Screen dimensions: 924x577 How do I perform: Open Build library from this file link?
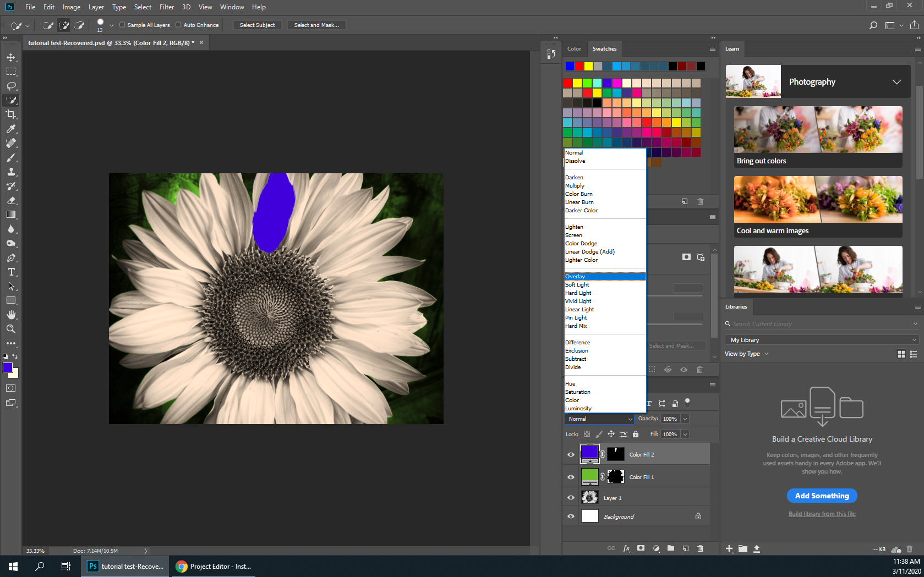tap(822, 514)
